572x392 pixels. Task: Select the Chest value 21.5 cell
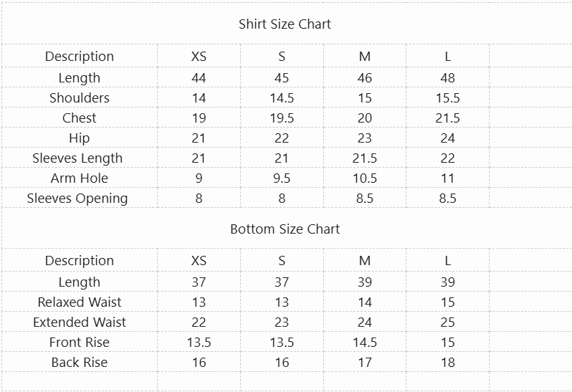(x=447, y=118)
